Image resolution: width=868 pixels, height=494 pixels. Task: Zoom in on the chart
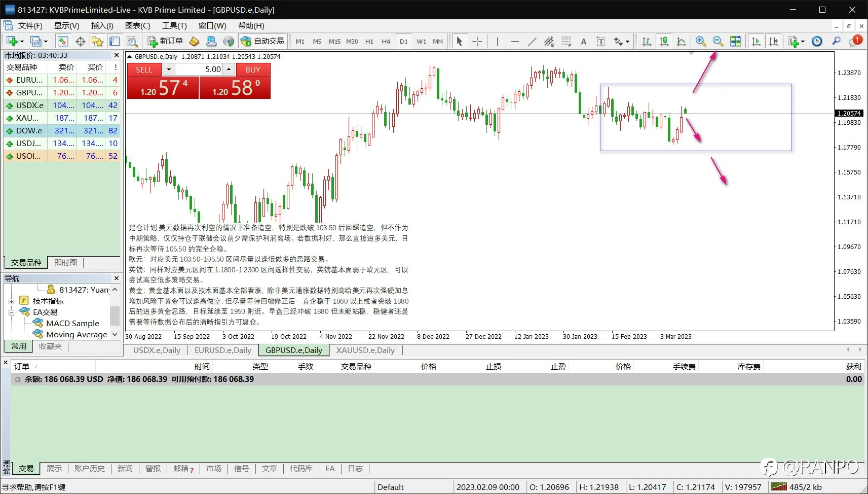[701, 42]
